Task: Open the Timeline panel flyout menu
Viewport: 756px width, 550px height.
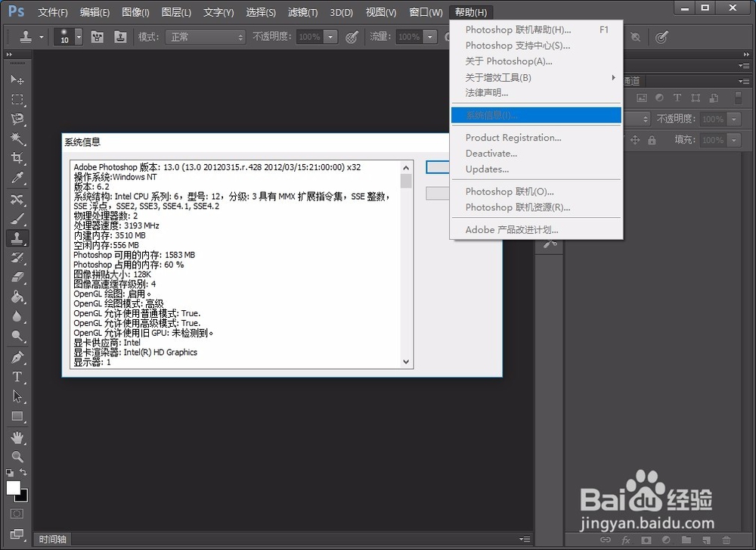Action: (525, 539)
